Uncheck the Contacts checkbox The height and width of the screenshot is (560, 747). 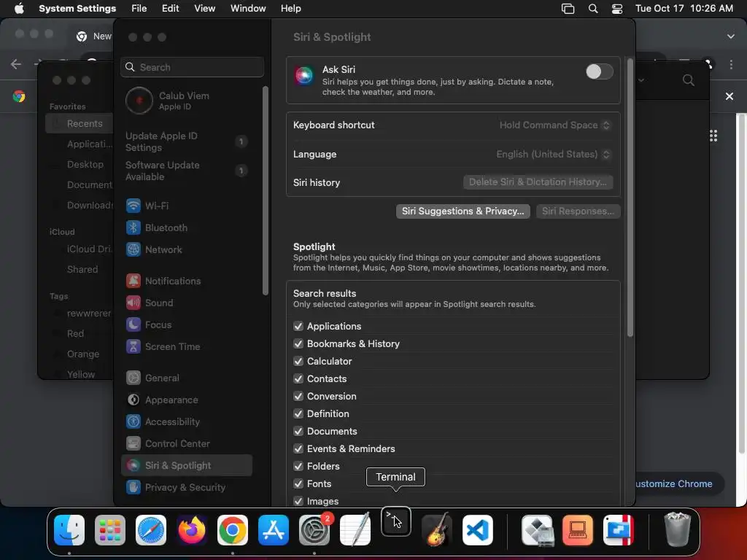pos(298,379)
